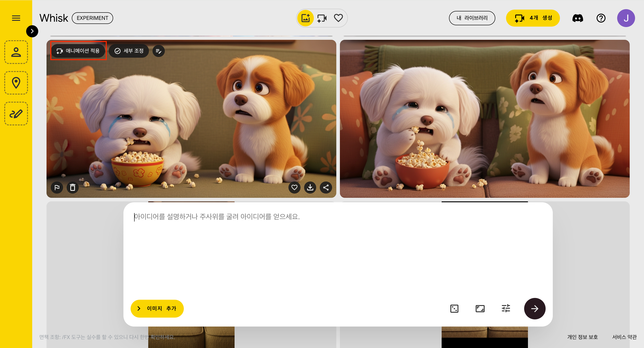This screenshot has height=348, width=644.
Task: Expand the sidebar with arrow button
Action: [x=32, y=31]
